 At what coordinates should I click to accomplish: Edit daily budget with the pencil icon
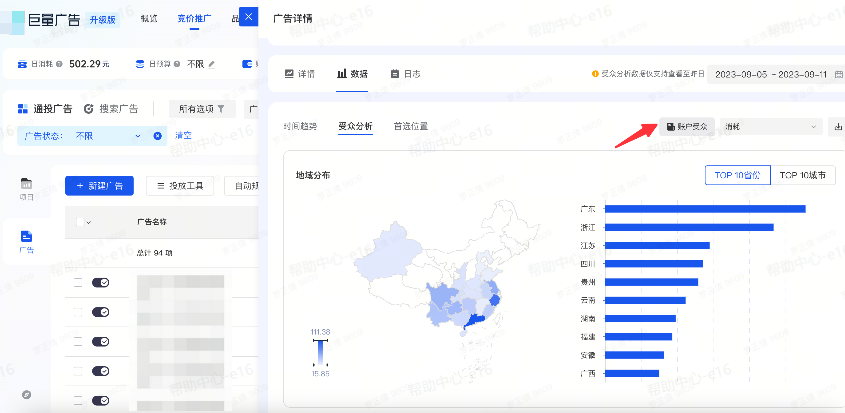[212, 64]
